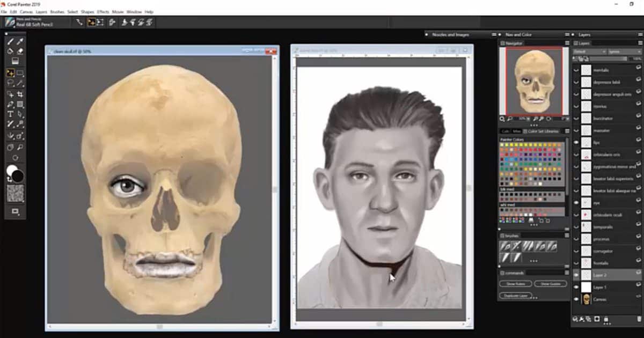Open the layer composite method dropdown
This screenshot has height=338, width=644.
click(589, 52)
